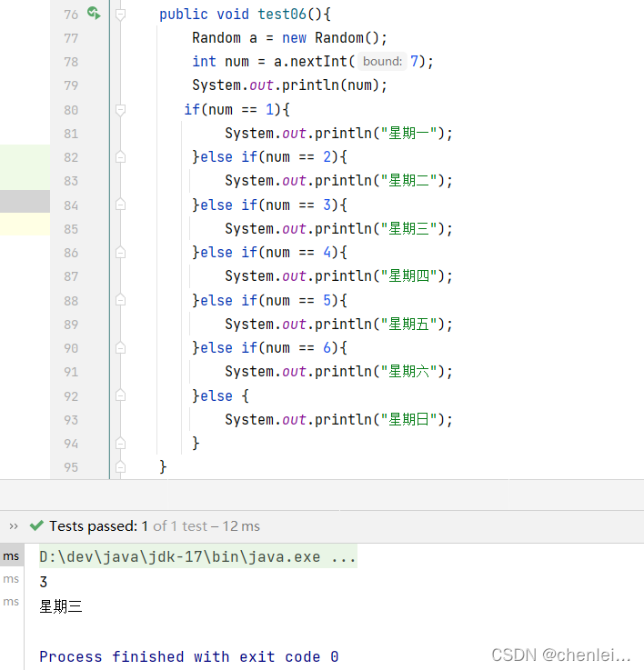Click the test06 method name

point(282,15)
